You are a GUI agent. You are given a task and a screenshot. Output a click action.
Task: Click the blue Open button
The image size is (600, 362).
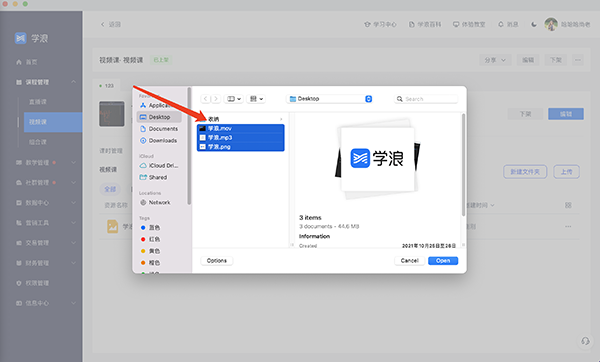(443, 261)
